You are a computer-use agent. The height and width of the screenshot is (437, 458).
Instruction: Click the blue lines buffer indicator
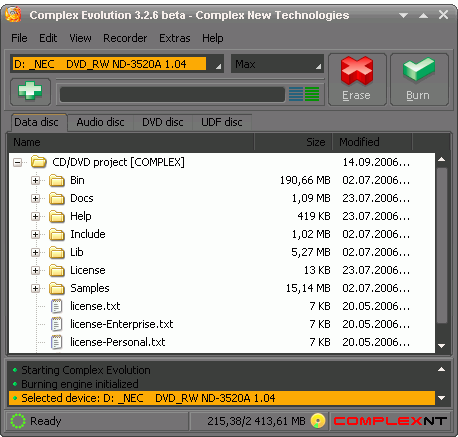click(296, 94)
